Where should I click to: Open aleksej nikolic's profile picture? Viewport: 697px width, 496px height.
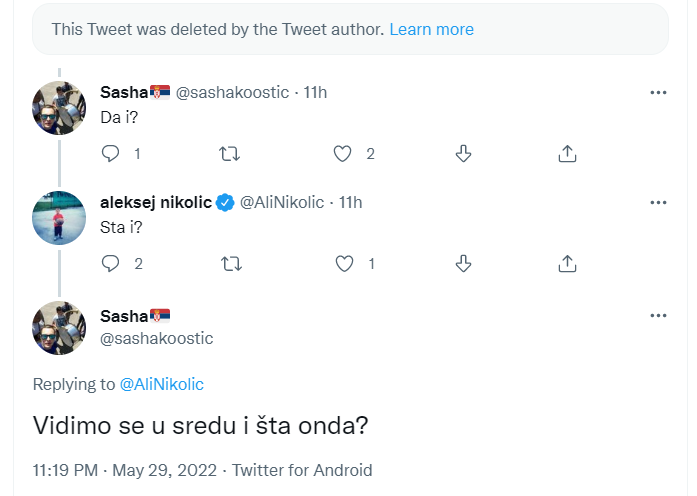point(59,216)
